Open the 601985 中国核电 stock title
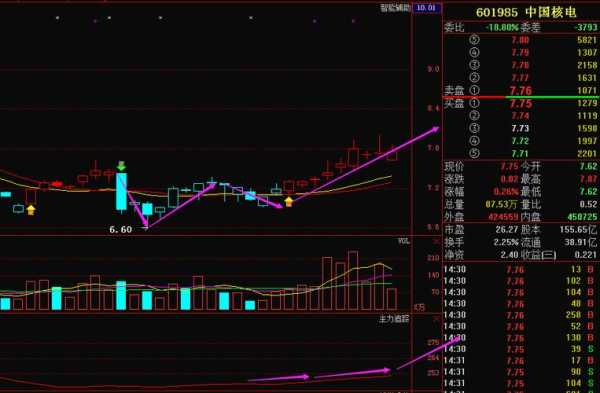Image resolution: width=600 pixels, height=393 pixels. (x=526, y=12)
